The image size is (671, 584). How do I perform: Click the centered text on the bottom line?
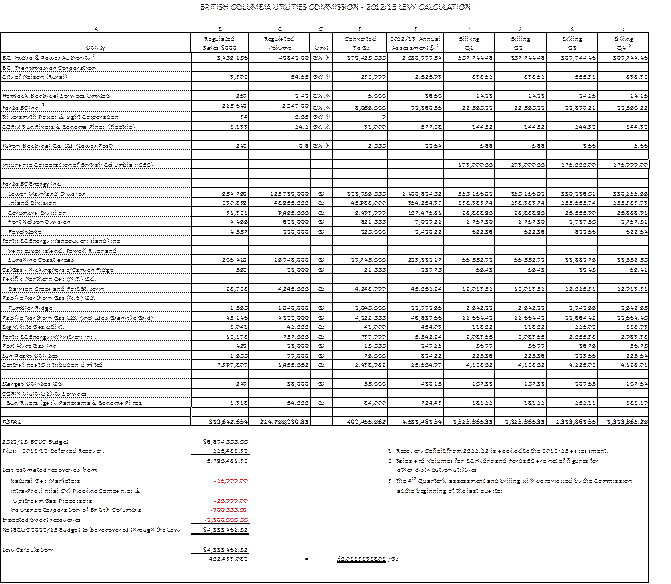click(363, 559)
